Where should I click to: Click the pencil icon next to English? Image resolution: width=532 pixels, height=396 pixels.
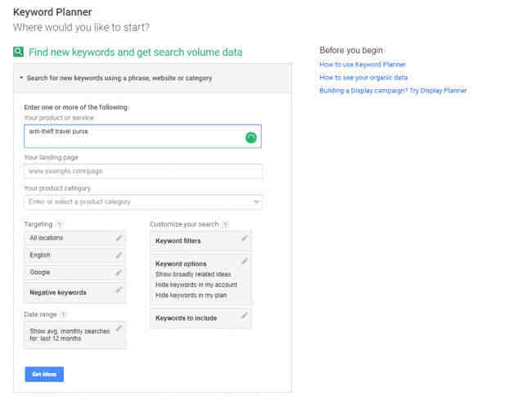point(119,254)
